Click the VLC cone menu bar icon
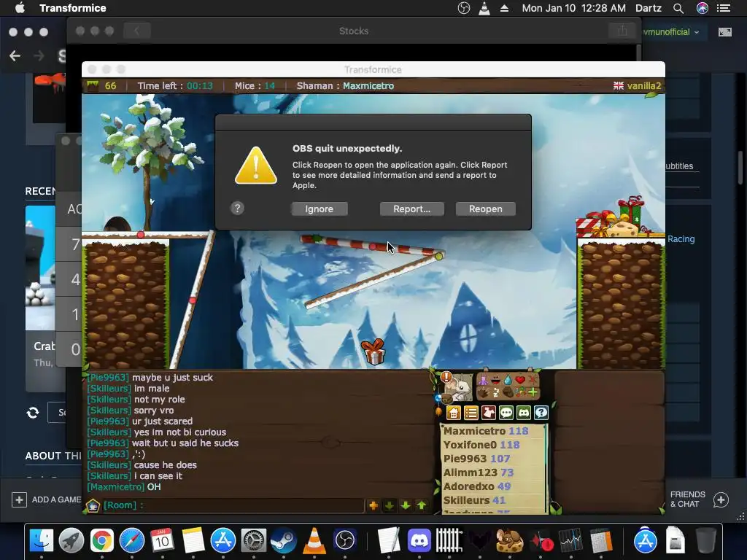Viewport: 747px width, 560px height. click(484, 8)
